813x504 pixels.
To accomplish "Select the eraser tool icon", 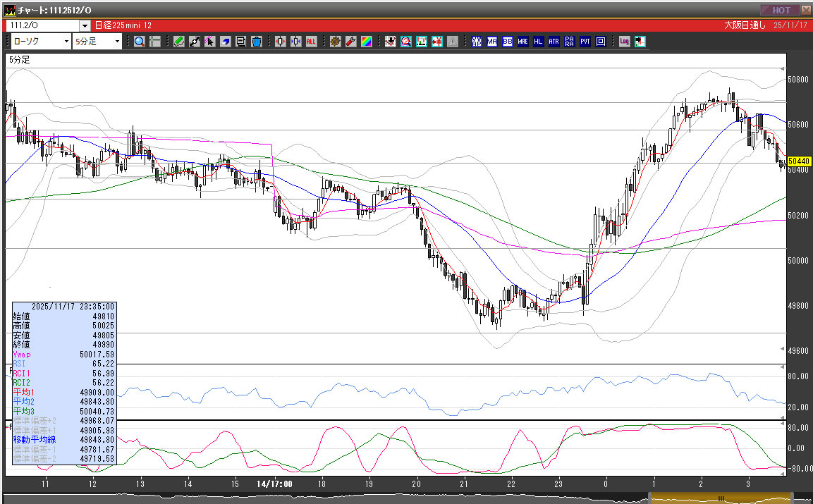I will click(226, 42).
